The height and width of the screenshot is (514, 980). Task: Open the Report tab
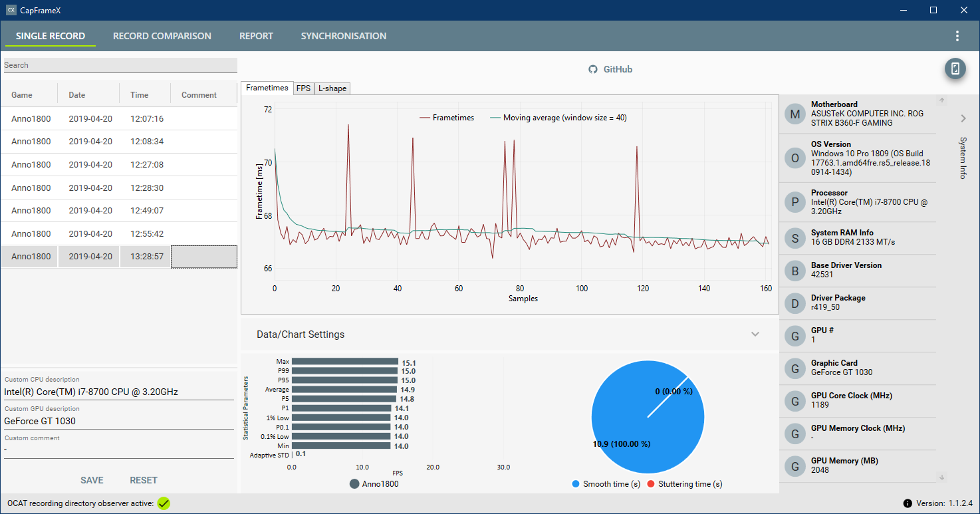click(x=256, y=36)
